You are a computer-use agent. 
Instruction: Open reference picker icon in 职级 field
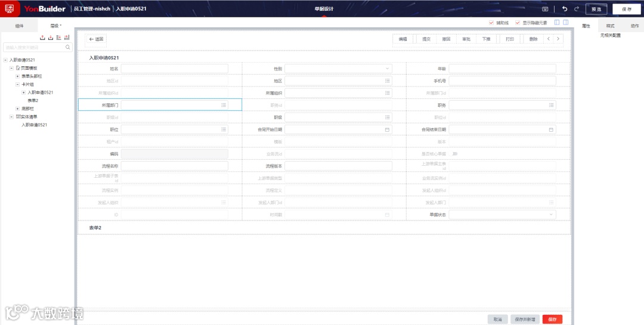tap(388, 117)
